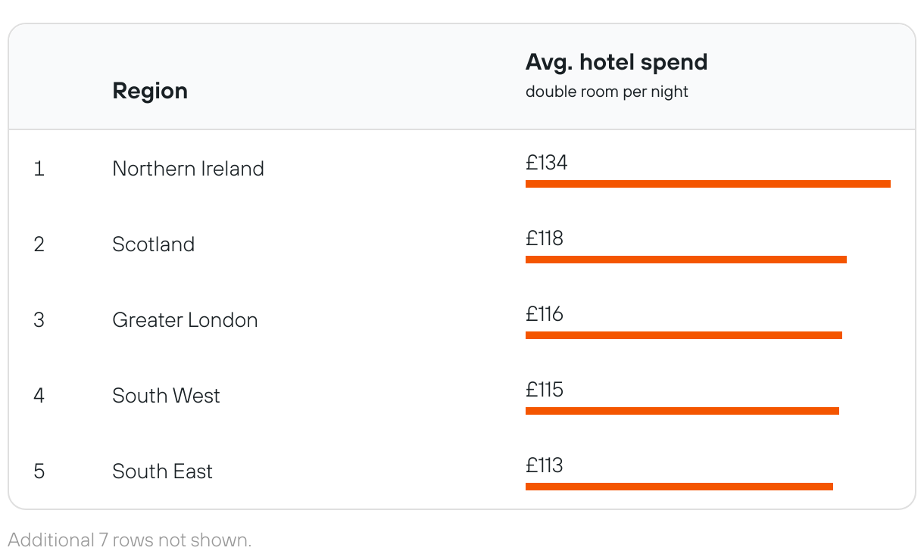The height and width of the screenshot is (560, 924).
Task: Click the South East orange bar
Action: (x=679, y=487)
